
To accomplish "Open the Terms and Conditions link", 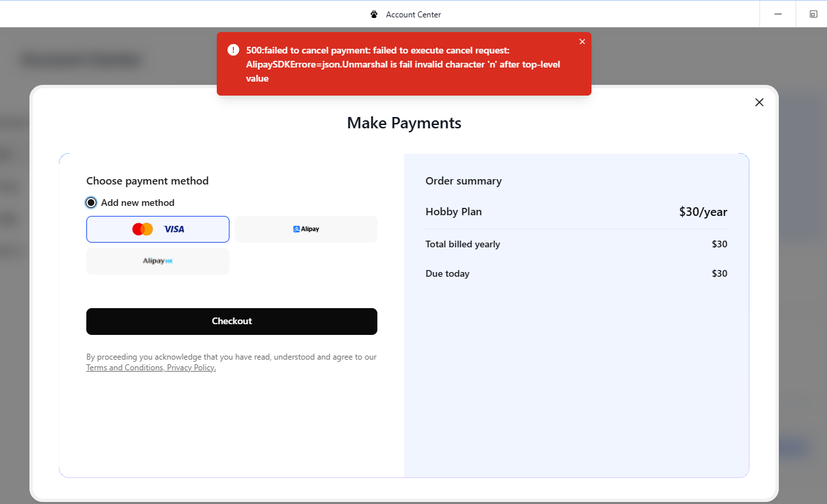I will point(124,368).
